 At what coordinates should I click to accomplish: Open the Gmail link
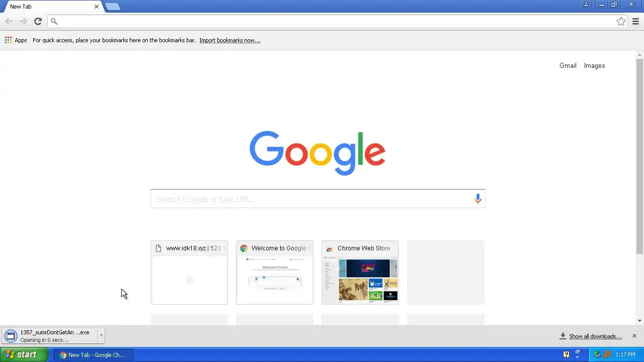[568, 65]
